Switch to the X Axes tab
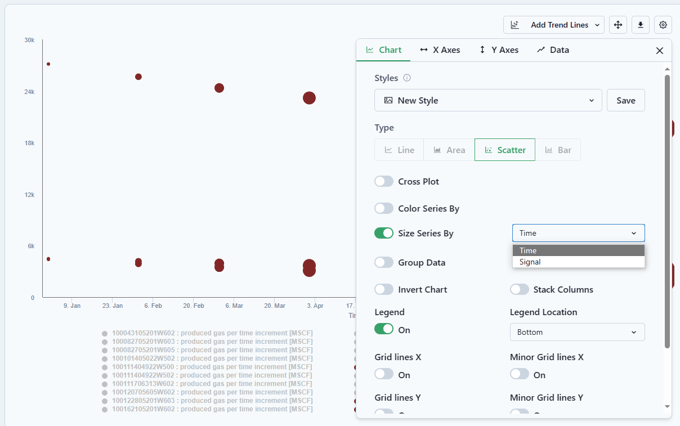 439,50
